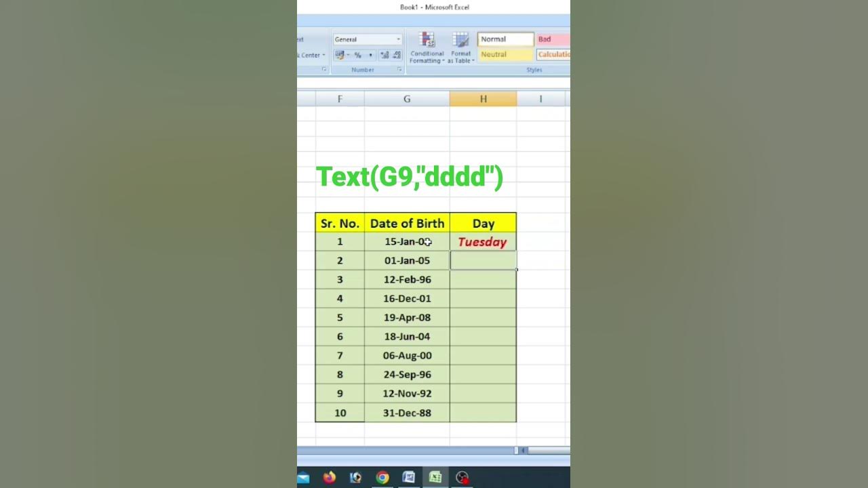The image size is (868, 488).
Task: Open screen recorder icon in taskbar
Action: (x=462, y=477)
